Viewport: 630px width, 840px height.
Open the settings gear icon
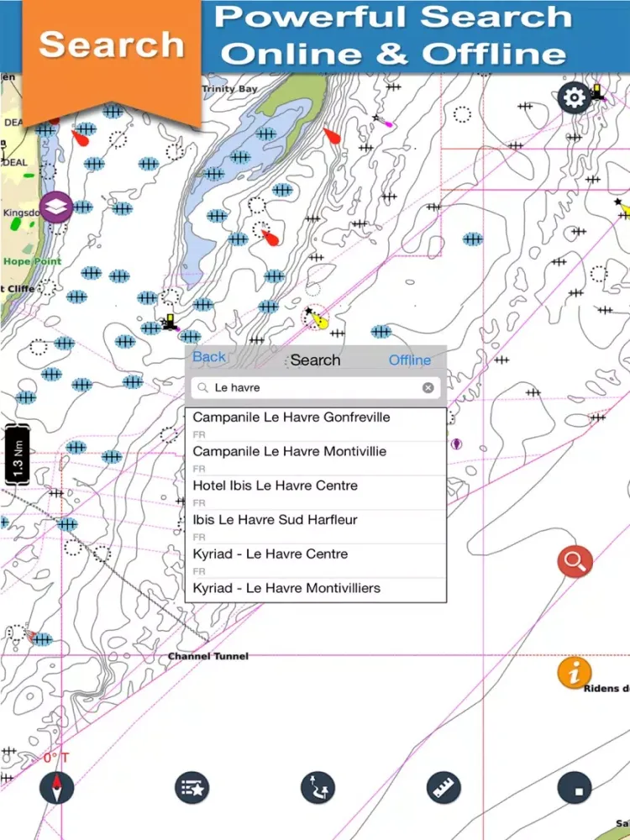coord(574,98)
